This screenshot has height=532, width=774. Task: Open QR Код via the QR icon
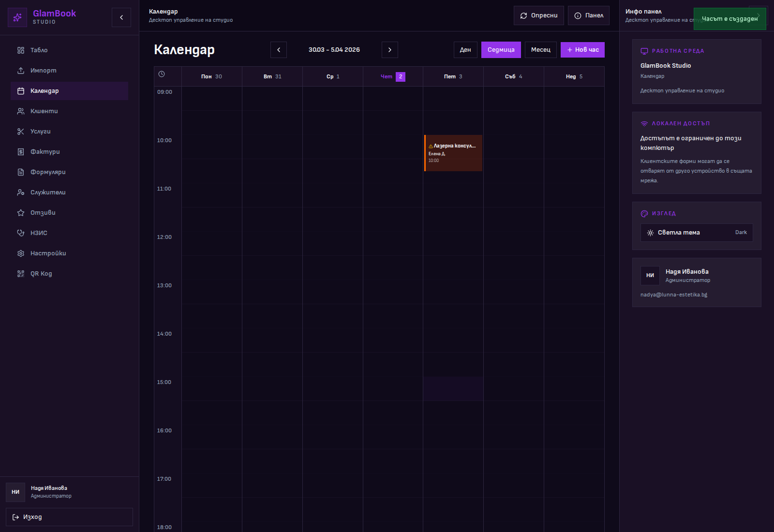coord(21,274)
